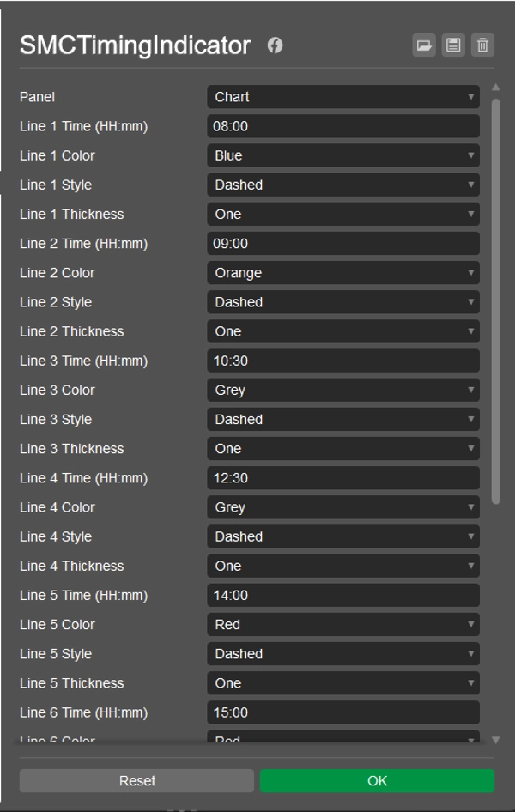Click the Line 1 Time field showing 08:00
Screen dimensions: 515x812
click(342, 126)
